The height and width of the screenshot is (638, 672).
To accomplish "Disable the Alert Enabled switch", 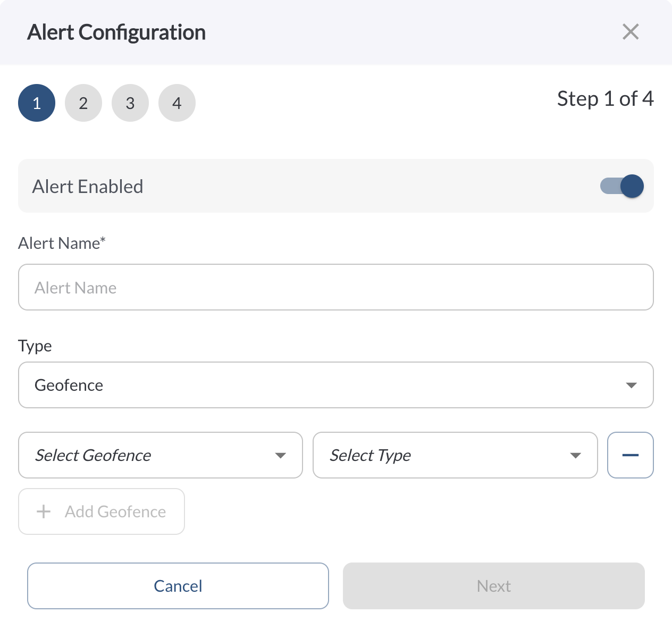I will tap(622, 186).
